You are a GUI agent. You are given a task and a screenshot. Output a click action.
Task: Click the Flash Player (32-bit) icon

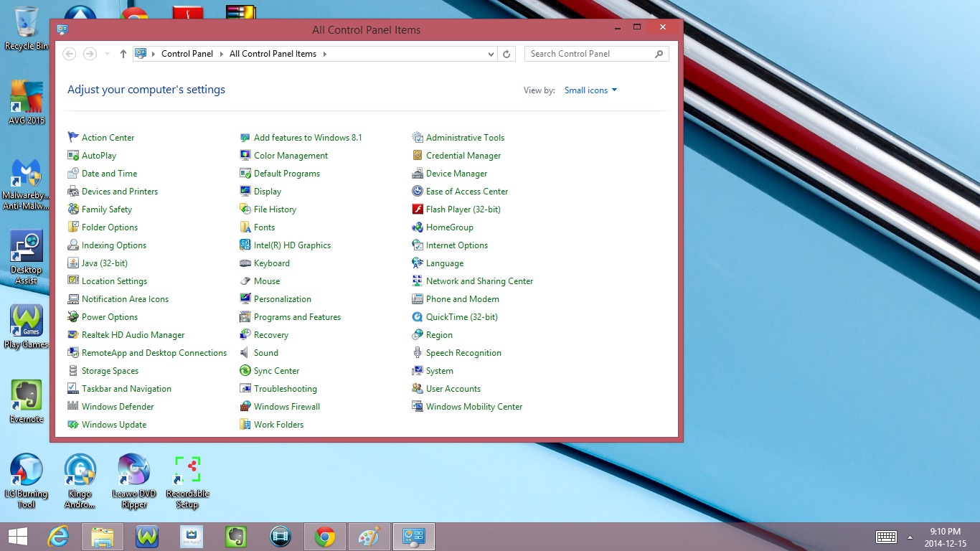[x=418, y=209]
